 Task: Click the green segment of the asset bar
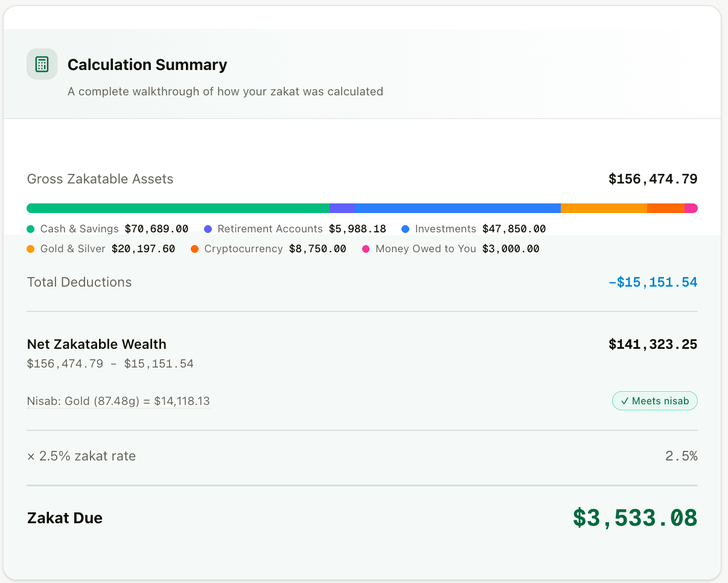click(175, 208)
